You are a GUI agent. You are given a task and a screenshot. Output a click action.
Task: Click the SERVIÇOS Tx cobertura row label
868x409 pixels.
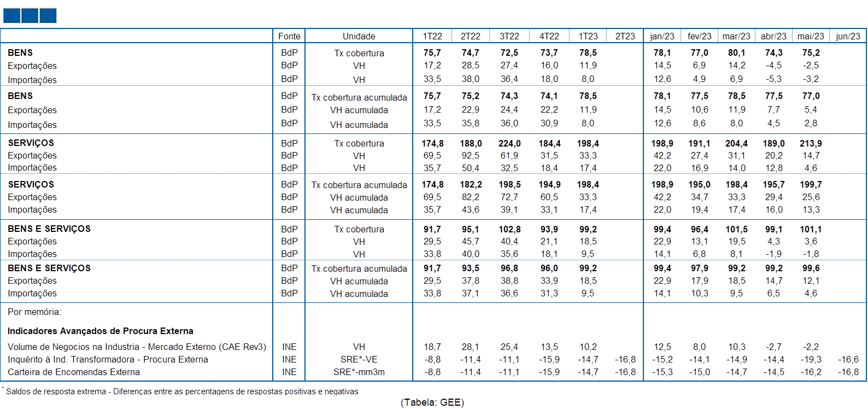(31, 143)
